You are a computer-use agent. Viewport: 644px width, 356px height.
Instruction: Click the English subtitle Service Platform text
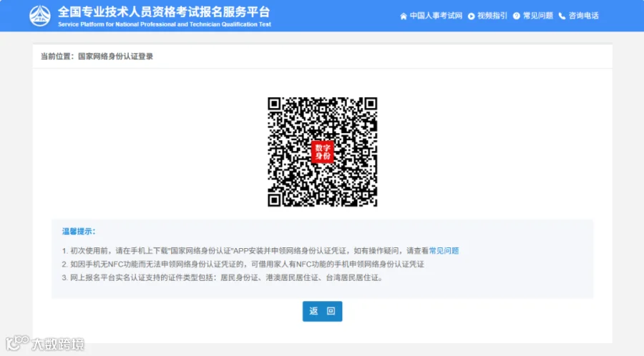165,24
